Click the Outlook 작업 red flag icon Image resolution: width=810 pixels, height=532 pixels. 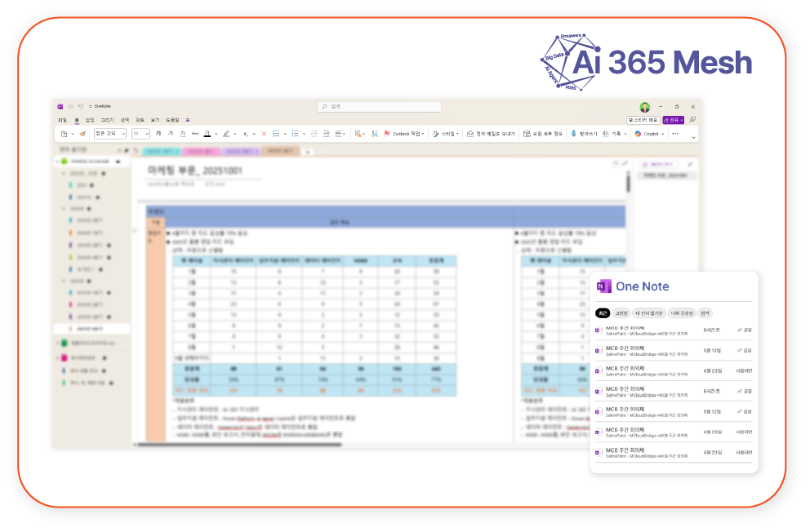tap(386, 134)
